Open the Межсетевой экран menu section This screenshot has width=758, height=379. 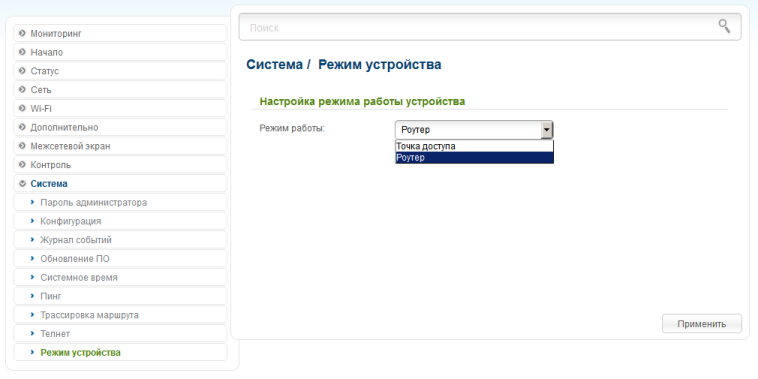tap(120, 146)
